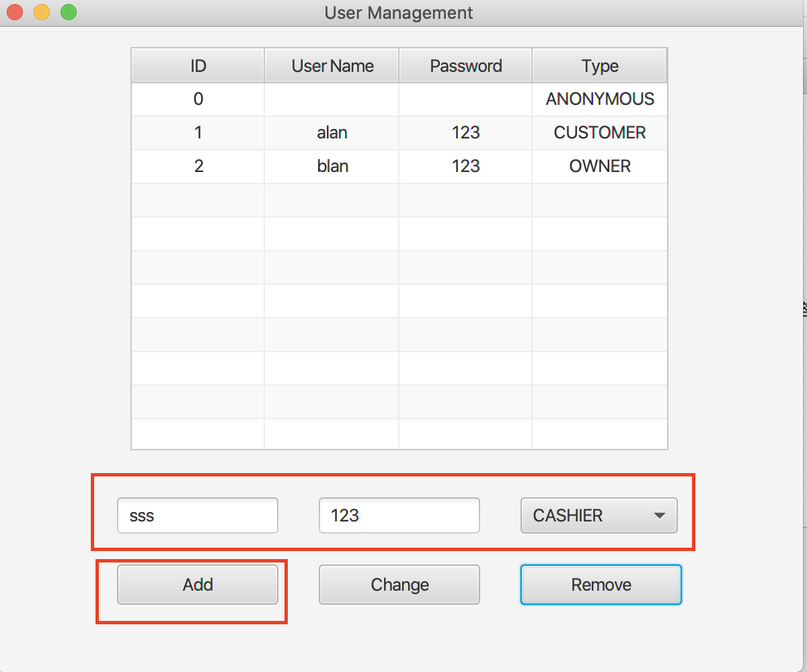This screenshot has height=672, width=807.
Task: Select the alan user row
Action: pos(332,133)
